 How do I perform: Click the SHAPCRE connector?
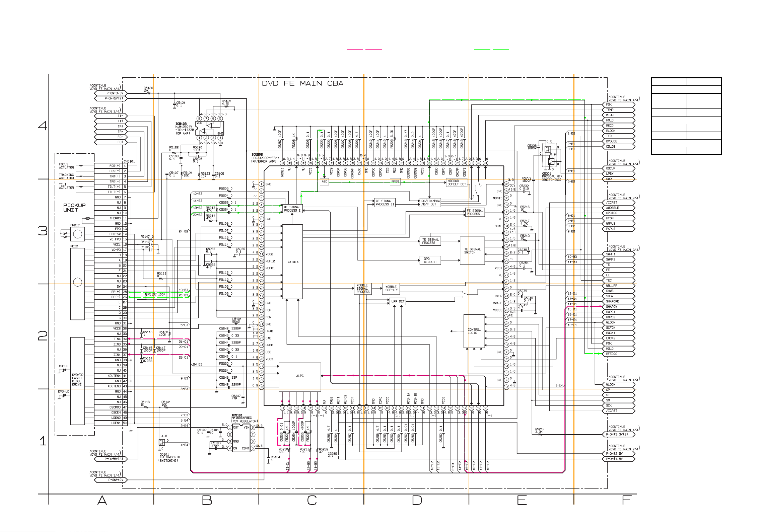tap(619, 301)
